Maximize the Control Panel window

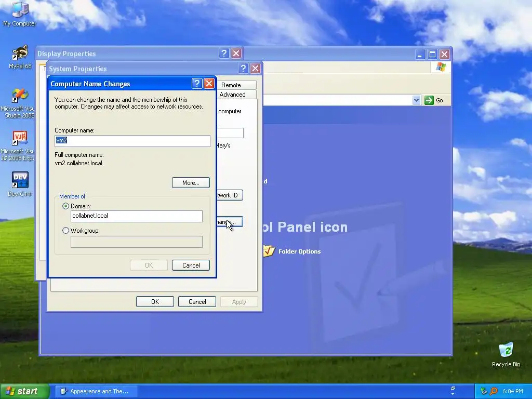pos(432,54)
